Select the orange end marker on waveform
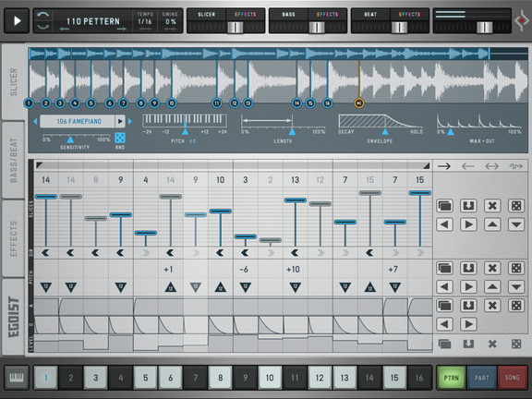The width and height of the screenshot is (532, 399). click(359, 103)
